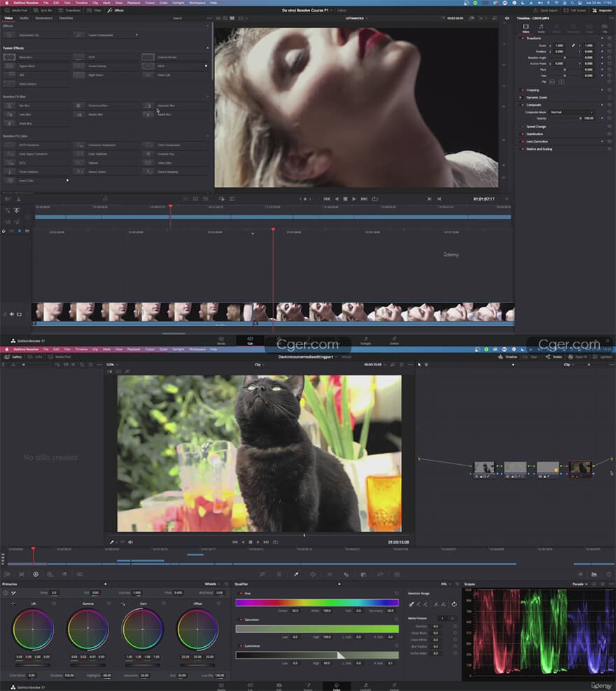Open Transitions panel in top window
The image size is (616, 691).
coord(70,10)
